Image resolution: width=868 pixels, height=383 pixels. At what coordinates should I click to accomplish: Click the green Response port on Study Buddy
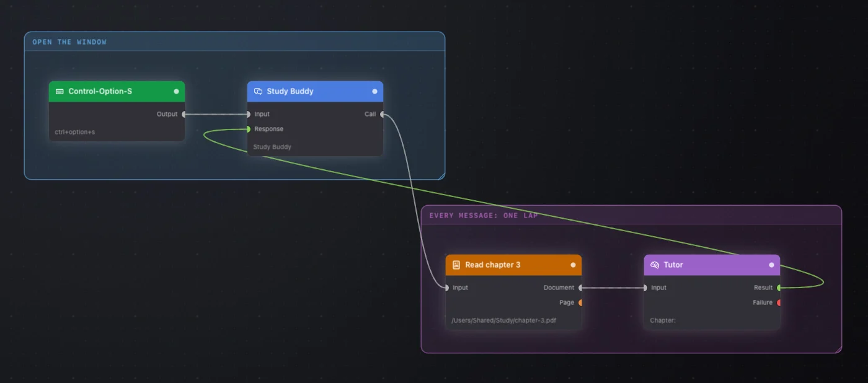(248, 129)
